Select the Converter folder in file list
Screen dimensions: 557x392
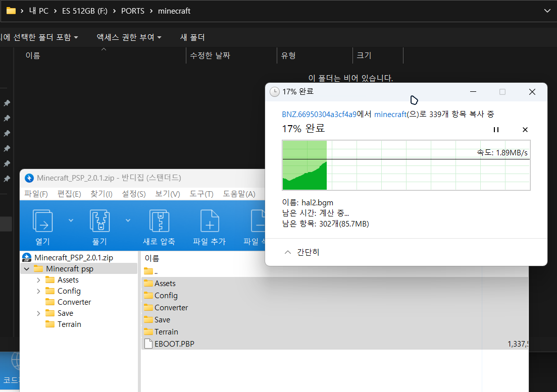(171, 308)
